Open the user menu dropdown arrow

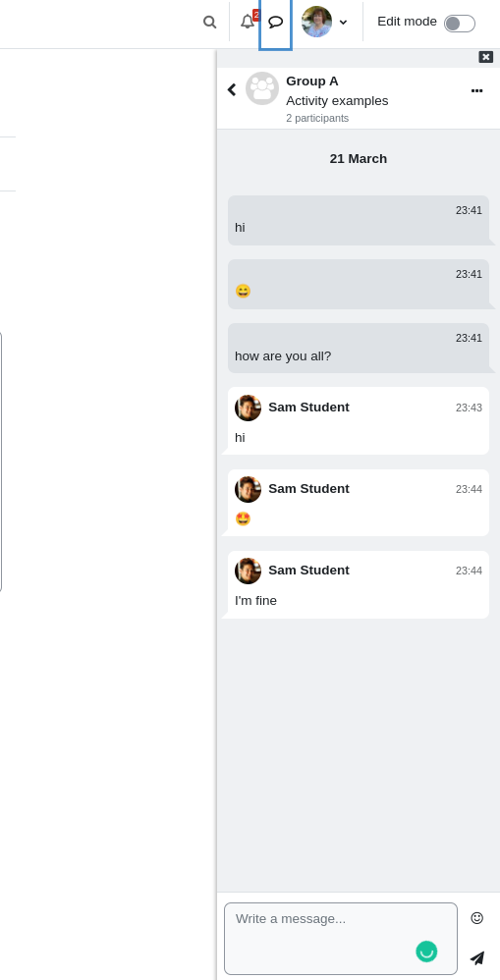pos(343,23)
